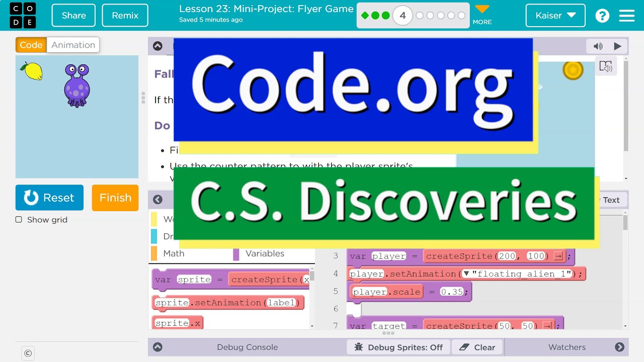Click the target variable name on line 7
This screenshot has height=362, width=644.
[389, 326]
